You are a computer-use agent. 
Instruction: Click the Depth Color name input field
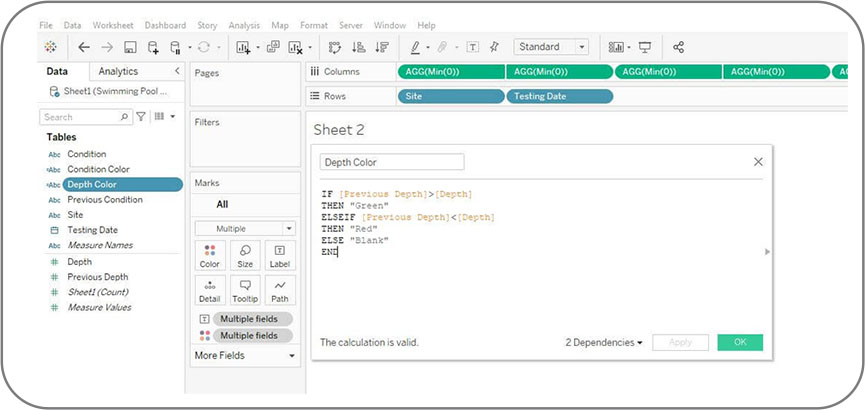392,162
